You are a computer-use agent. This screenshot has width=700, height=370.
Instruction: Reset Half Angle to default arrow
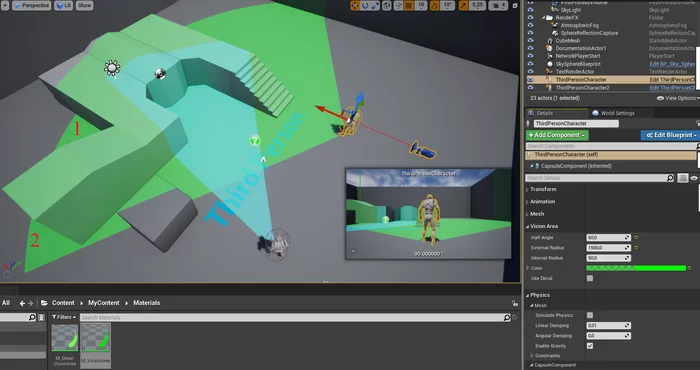(636, 238)
